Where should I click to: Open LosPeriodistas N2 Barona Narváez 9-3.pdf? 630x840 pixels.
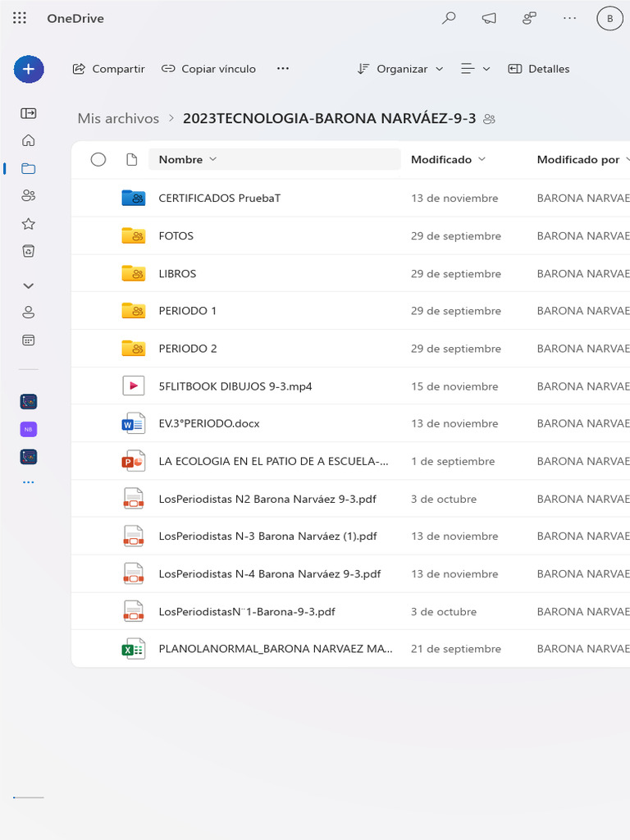pyautogui.click(x=267, y=500)
